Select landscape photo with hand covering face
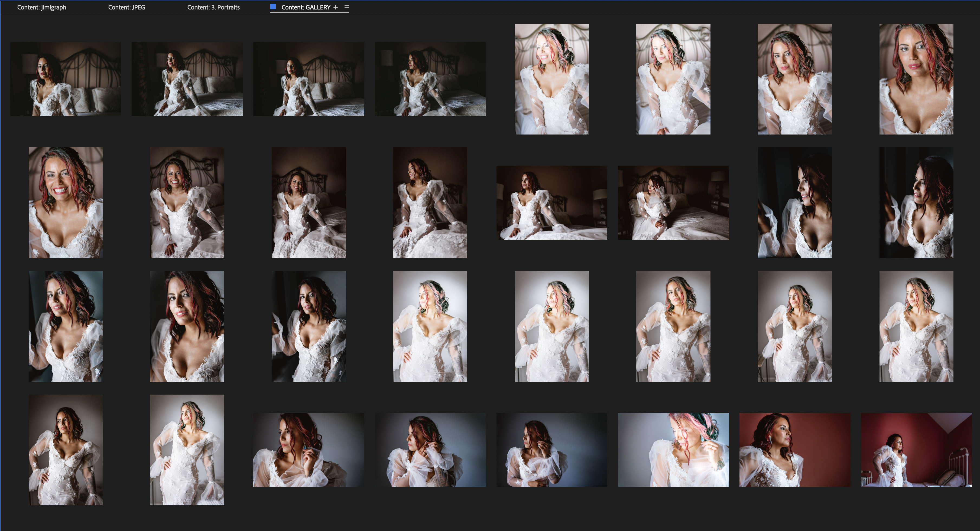This screenshot has width=980, height=531. (673, 203)
